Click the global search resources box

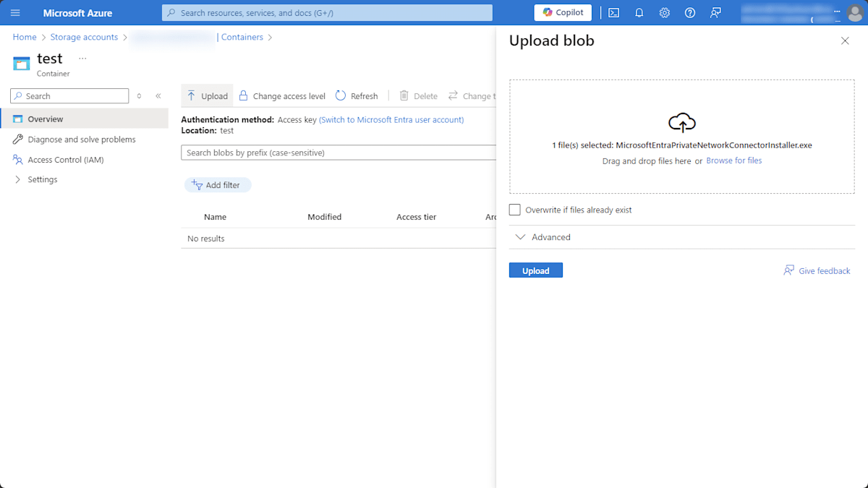coord(327,13)
